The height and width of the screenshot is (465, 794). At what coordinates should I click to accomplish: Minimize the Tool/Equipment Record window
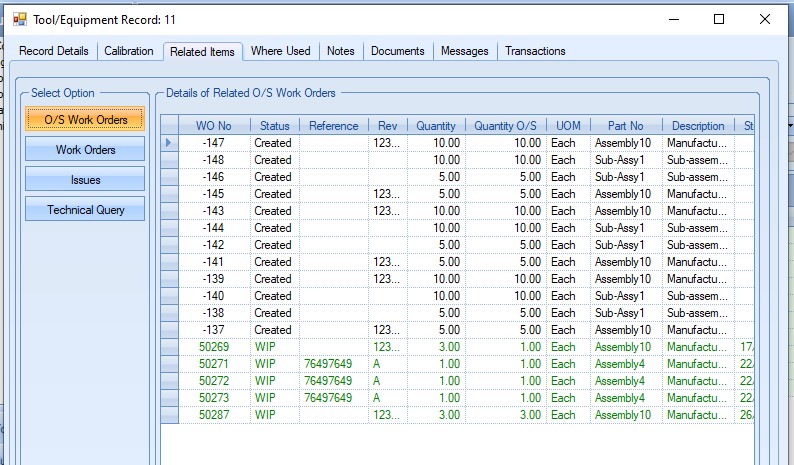click(x=672, y=19)
